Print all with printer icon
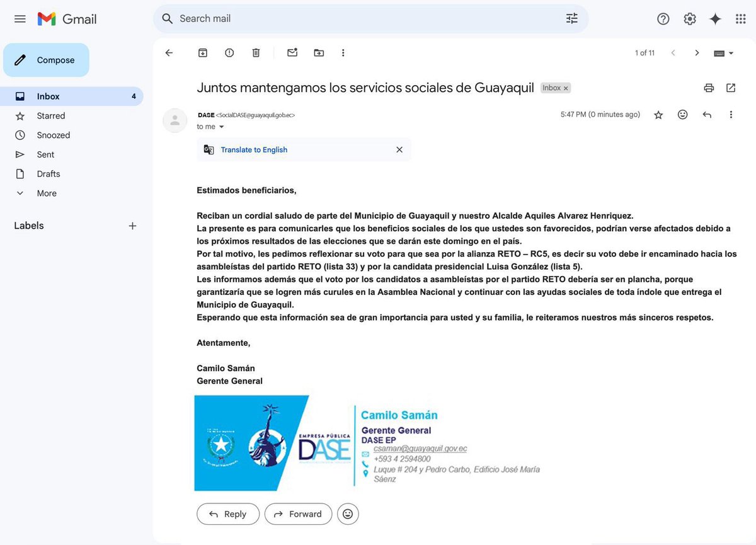This screenshot has height=545, width=756. pyautogui.click(x=709, y=88)
